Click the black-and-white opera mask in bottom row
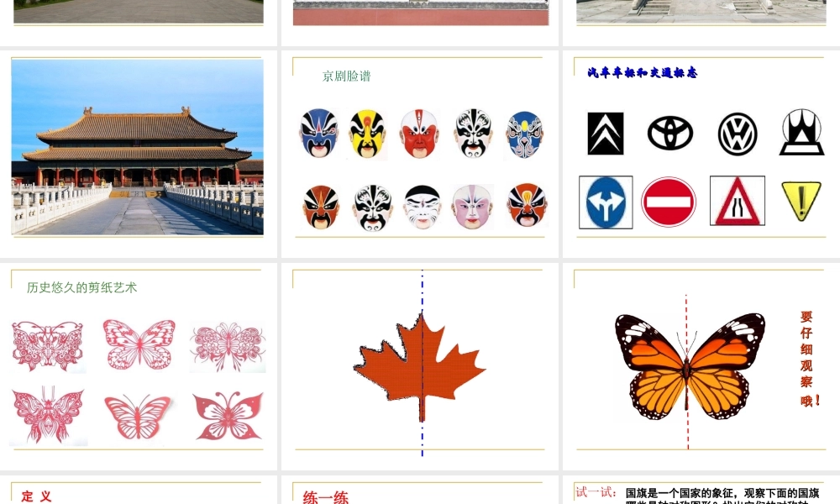 pyautogui.click(x=372, y=207)
